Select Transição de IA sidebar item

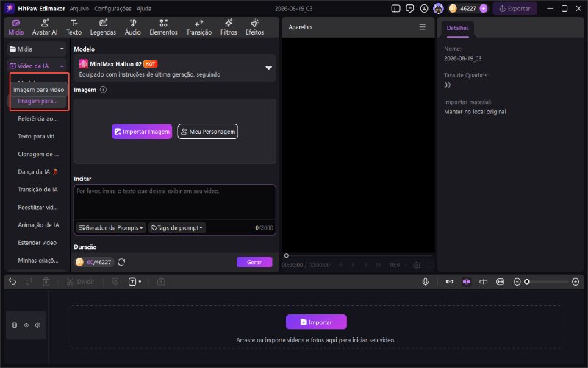(38, 189)
